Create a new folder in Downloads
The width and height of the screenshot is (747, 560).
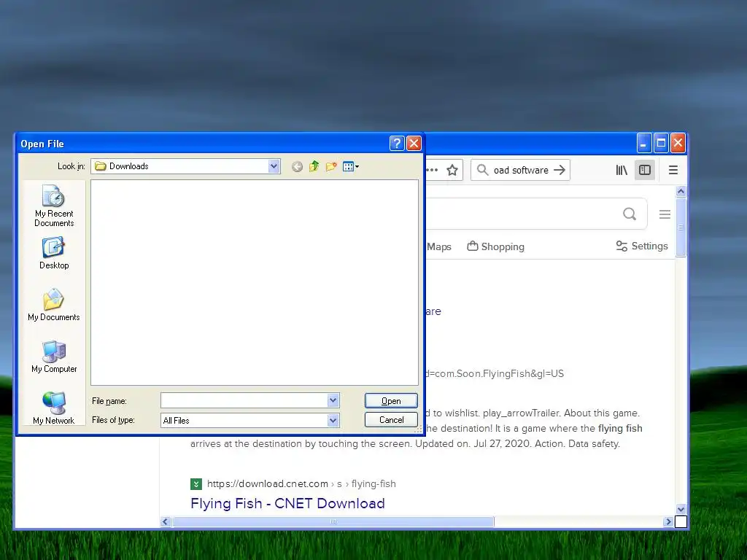pos(331,166)
